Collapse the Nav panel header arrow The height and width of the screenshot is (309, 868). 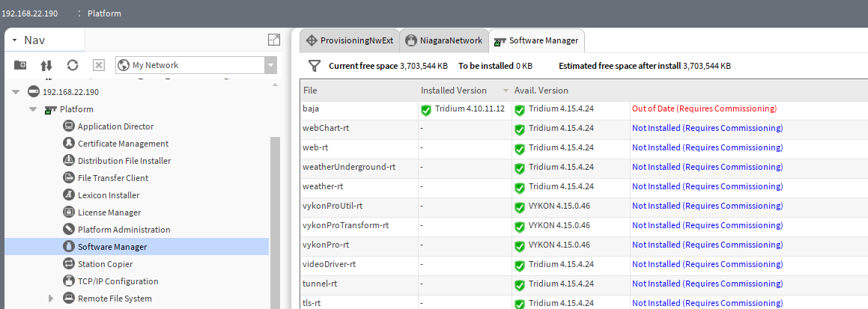tap(15, 40)
